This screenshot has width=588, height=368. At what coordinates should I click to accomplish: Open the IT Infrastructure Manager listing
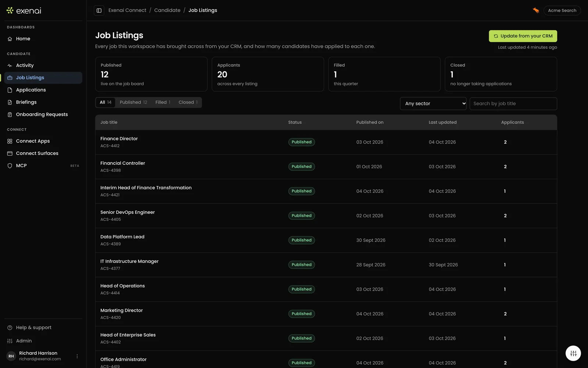326,265
